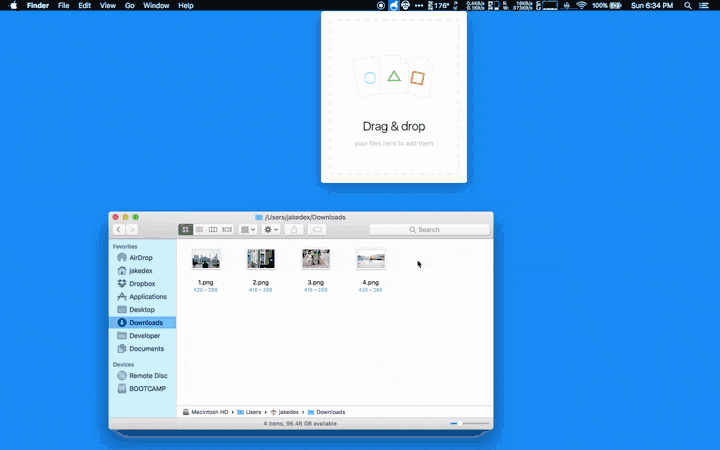Click the edit tags toolbar button
Viewport: 720px width, 450px height.
[x=317, y=230]
